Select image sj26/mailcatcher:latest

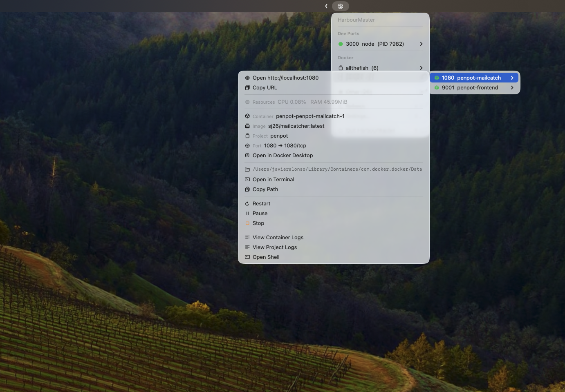point(296,126)
